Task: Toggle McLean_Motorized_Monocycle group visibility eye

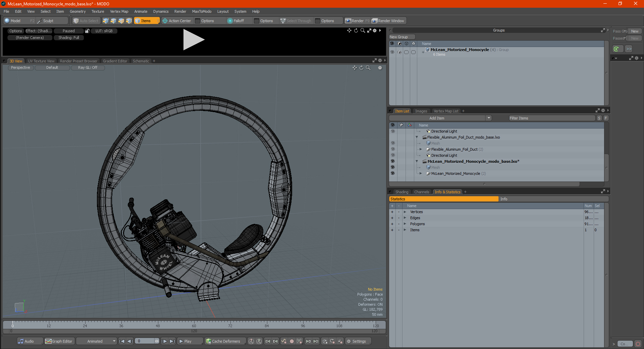Action: 392,52
